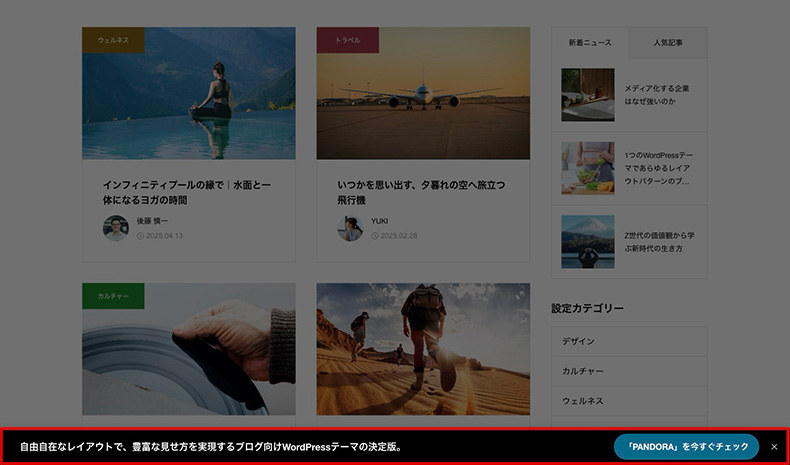Select デザイン in the category list
This screenshot has height=465, width=790.
click(629, 342)
